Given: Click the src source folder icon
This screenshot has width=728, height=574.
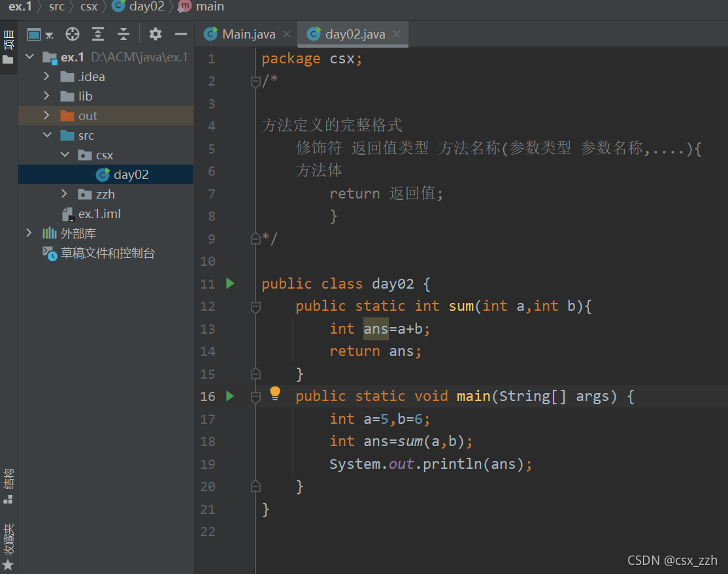Looking at the screenshot, I should point(67,135).
